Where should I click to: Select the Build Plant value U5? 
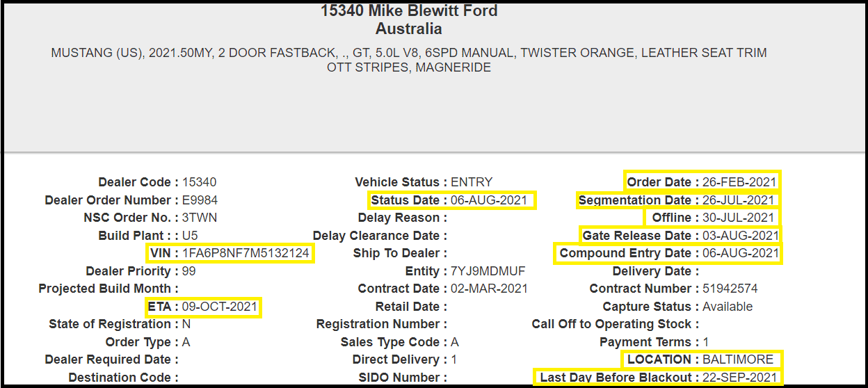190,236
